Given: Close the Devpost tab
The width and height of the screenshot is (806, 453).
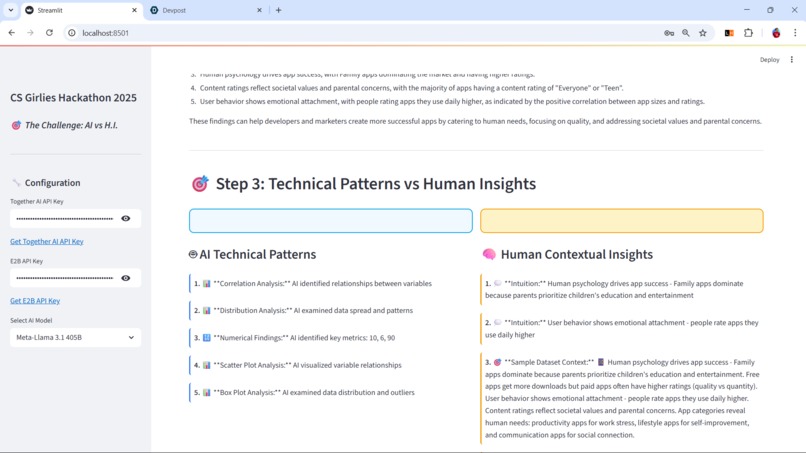Looking at the screenshot, I should point(259,10).
